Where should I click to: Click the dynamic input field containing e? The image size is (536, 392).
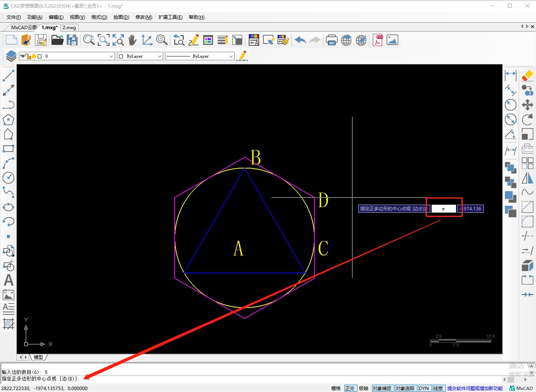[443, 209]
